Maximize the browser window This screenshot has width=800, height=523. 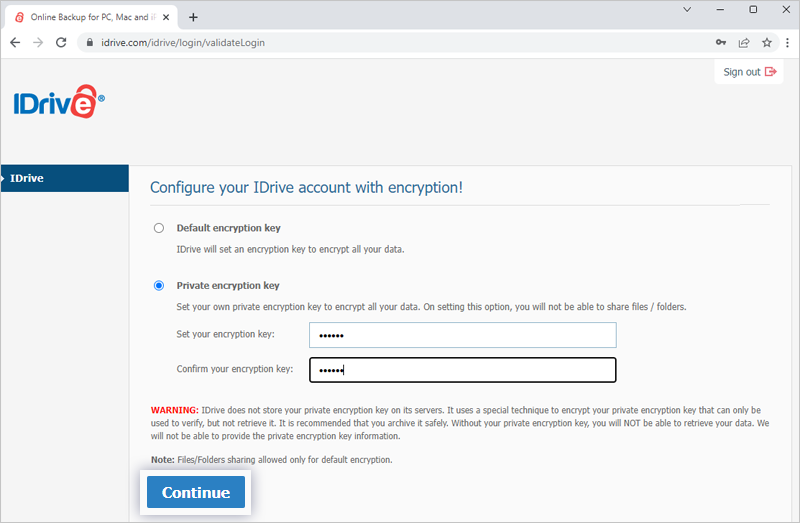pos(753,9)
